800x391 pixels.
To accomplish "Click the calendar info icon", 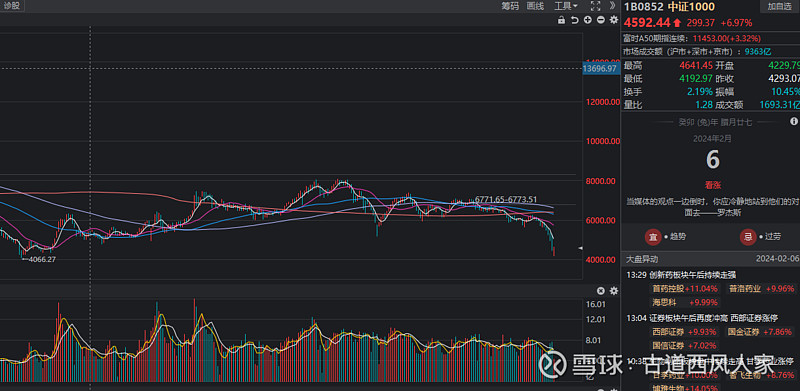I will (x=794, y=121).
